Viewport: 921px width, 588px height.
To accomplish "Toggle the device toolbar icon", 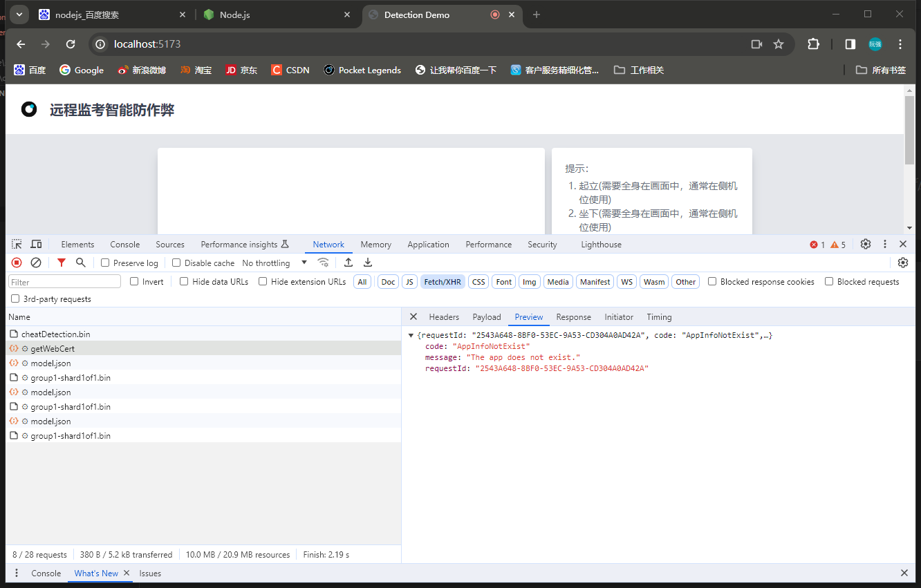I will 36,244.
